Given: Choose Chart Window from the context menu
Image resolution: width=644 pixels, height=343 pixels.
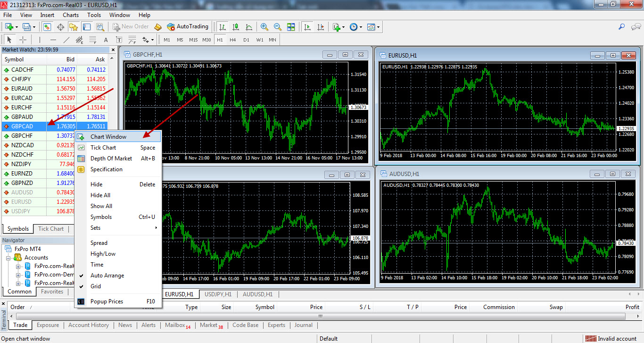Looking at the screenshot, I should [118, 137].
